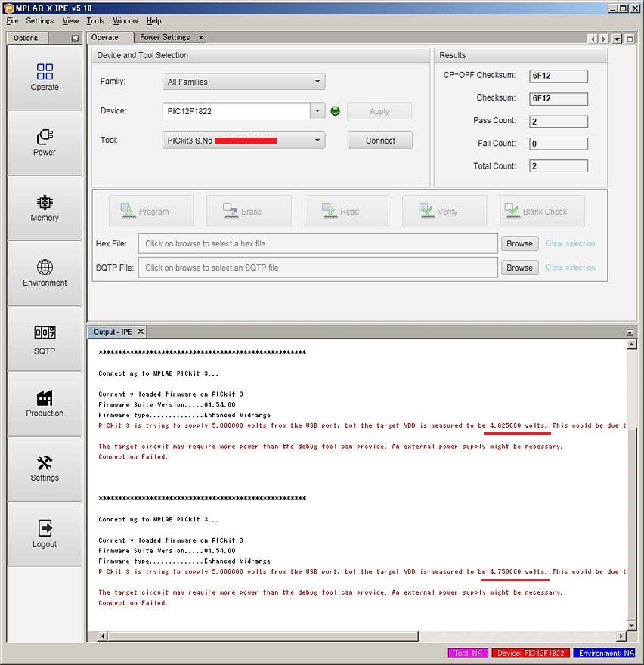Click the SQTP File path field
The width and height of the screenshot is (644, 665).
pos(318,268)
